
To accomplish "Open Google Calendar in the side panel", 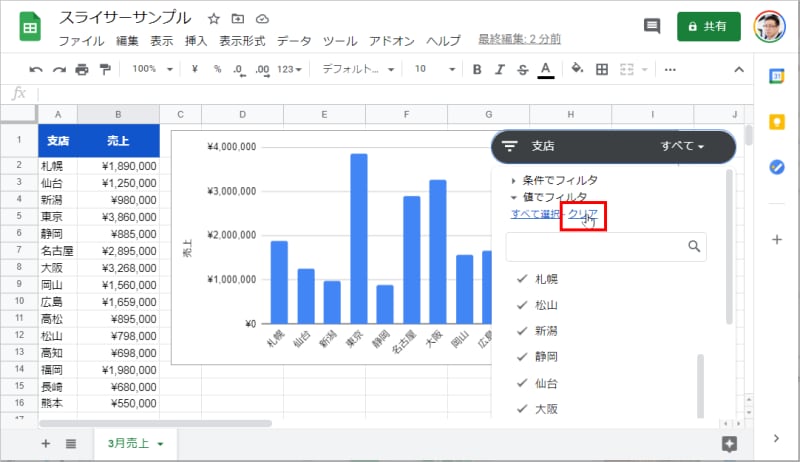I will (777, 76).
